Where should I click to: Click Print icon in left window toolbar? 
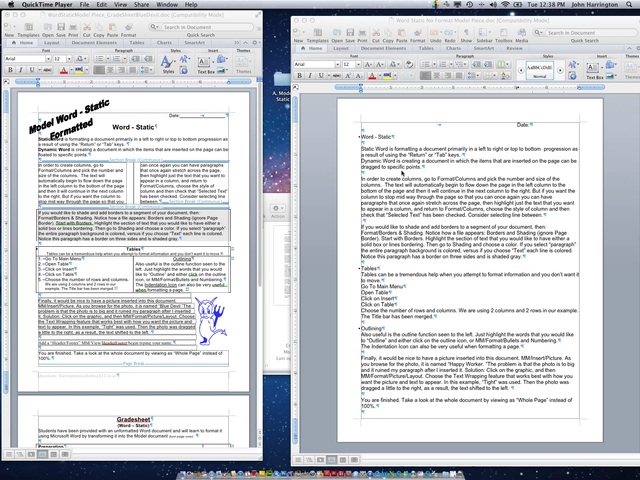pos(73,27)
